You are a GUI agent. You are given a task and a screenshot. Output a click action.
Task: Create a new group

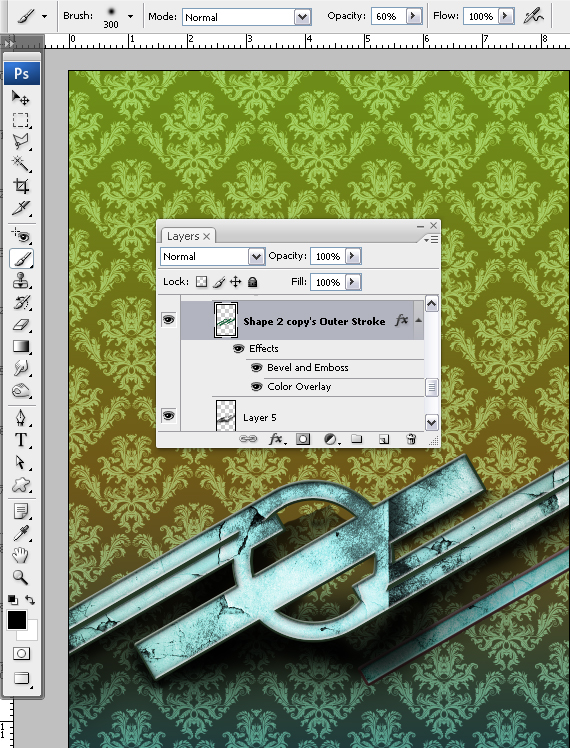(x=357, y=439)
